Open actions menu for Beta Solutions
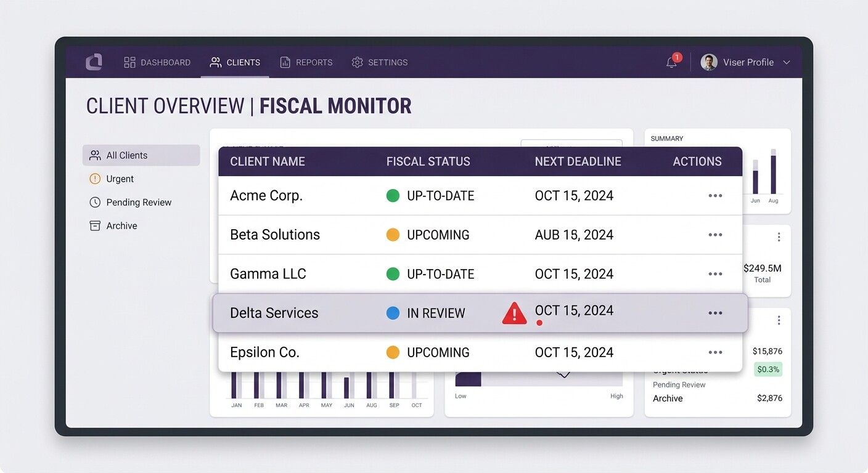This screenshot has height=473, width=868. click(715, 235)
